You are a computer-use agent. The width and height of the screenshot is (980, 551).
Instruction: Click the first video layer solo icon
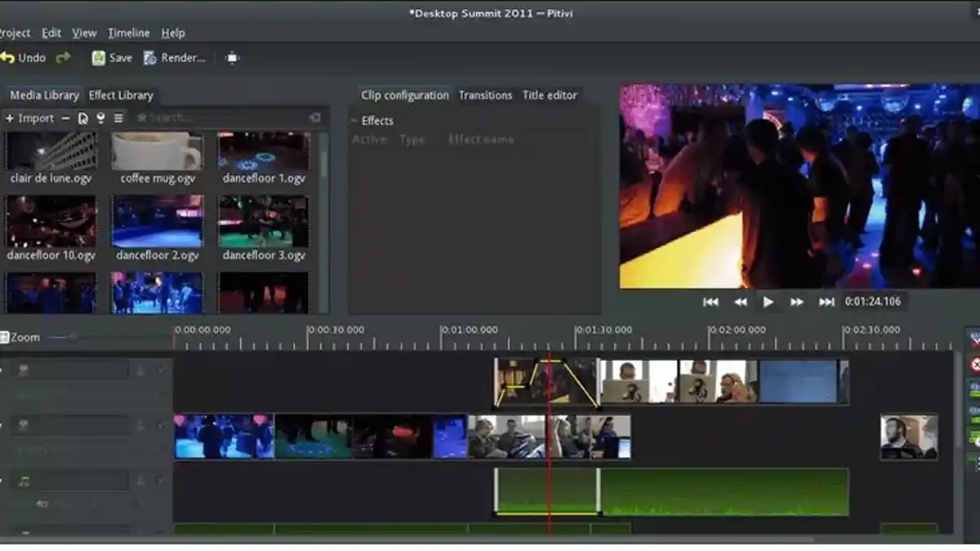(x=140, y=371)
